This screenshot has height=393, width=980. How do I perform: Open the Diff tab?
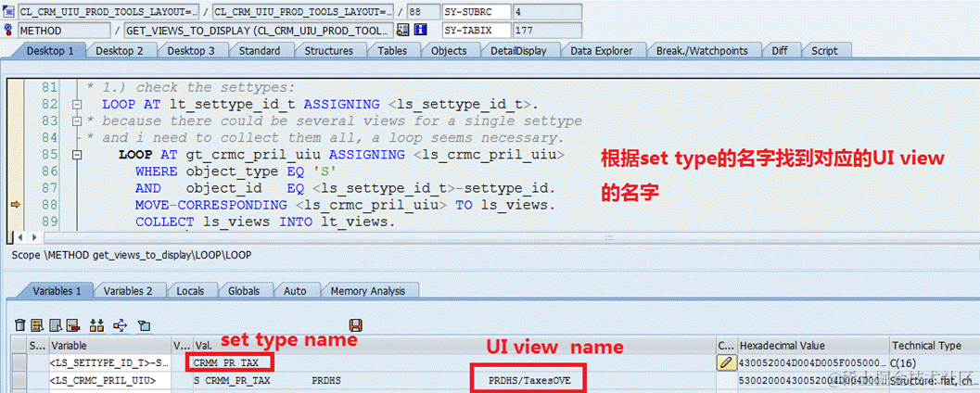[x=780, y=51]
